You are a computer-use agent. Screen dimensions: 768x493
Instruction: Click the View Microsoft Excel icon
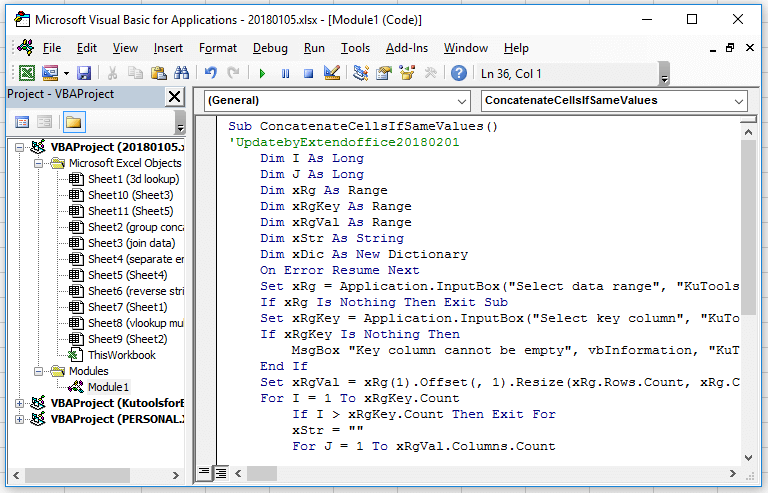coord(26,73)
